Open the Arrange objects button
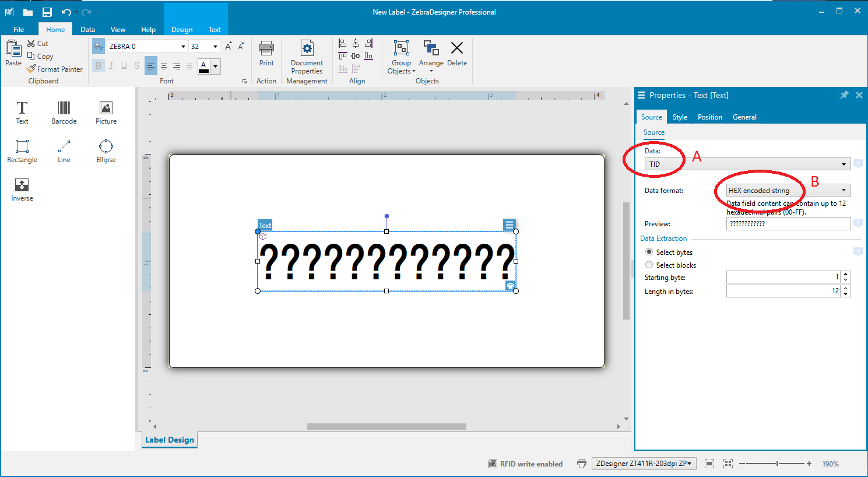The width and height of the screenshot is (868, 477). 431,57
